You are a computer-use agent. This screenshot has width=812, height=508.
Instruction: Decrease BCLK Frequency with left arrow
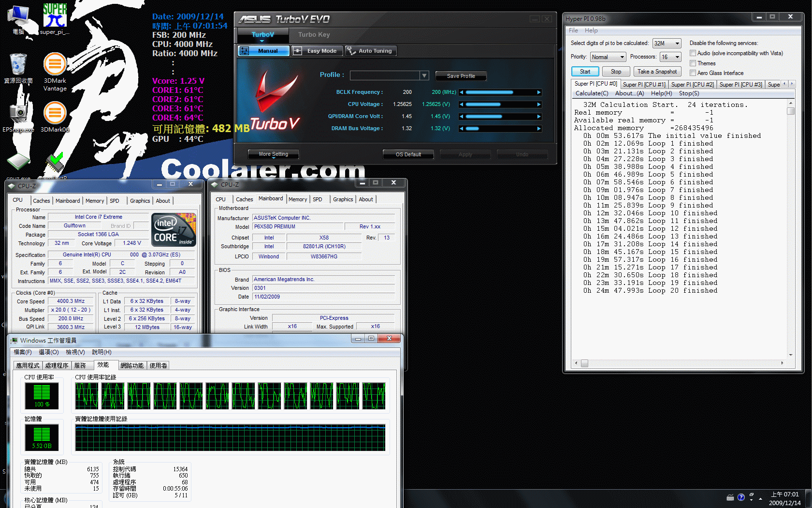pos(462,92)
